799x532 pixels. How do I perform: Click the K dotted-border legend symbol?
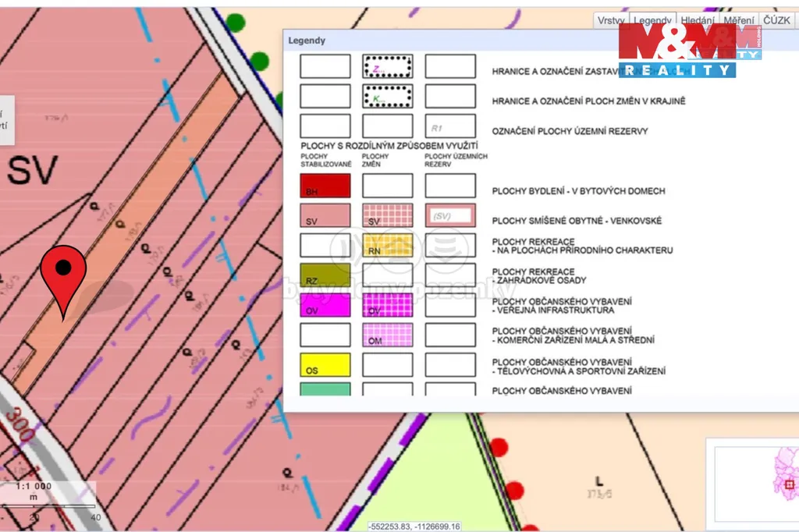click(388, 96)
